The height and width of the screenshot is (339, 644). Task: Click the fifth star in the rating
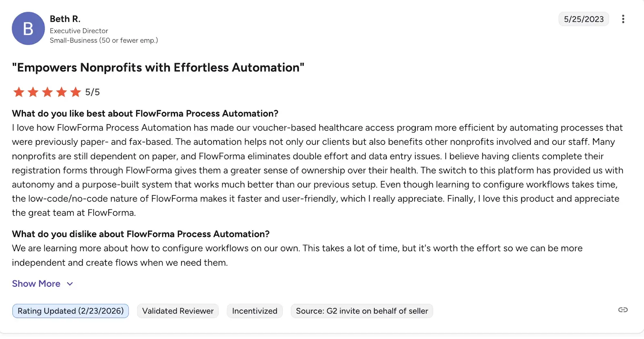pyautogui.click(x=75, y=92)
